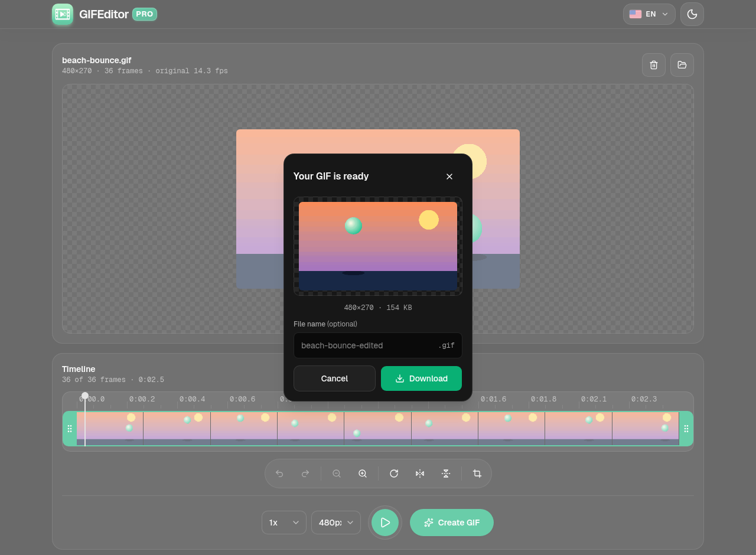Rotate the GIF clockwise

tap(394, 474)
